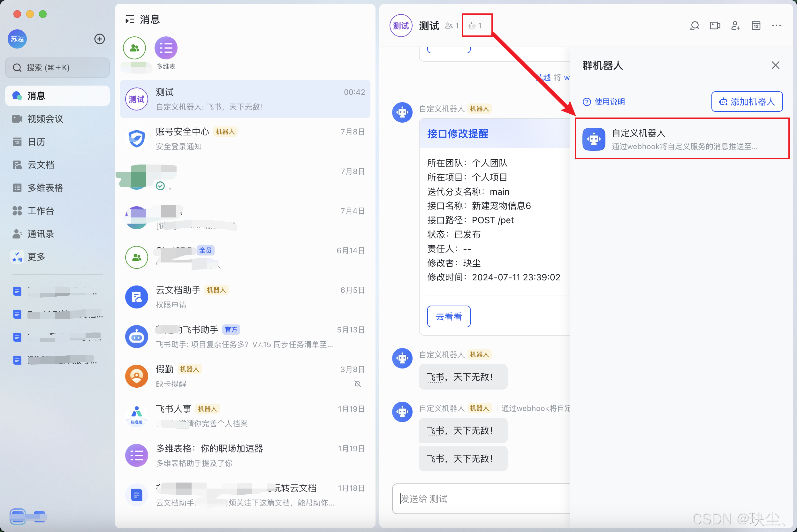
Task: Click the group robot count icon
Action: [x=475, y=26]
